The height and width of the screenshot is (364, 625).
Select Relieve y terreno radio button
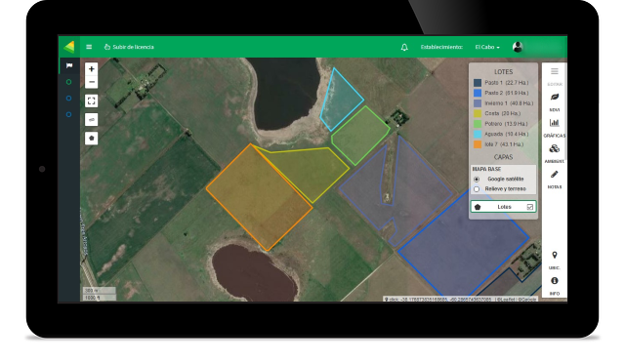click(x=477, y=189)
